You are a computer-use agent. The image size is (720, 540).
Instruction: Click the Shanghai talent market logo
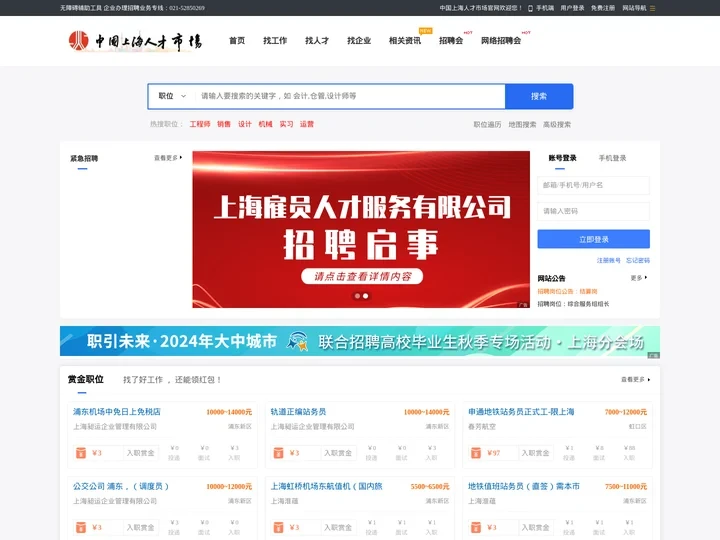tap(135, 41)
